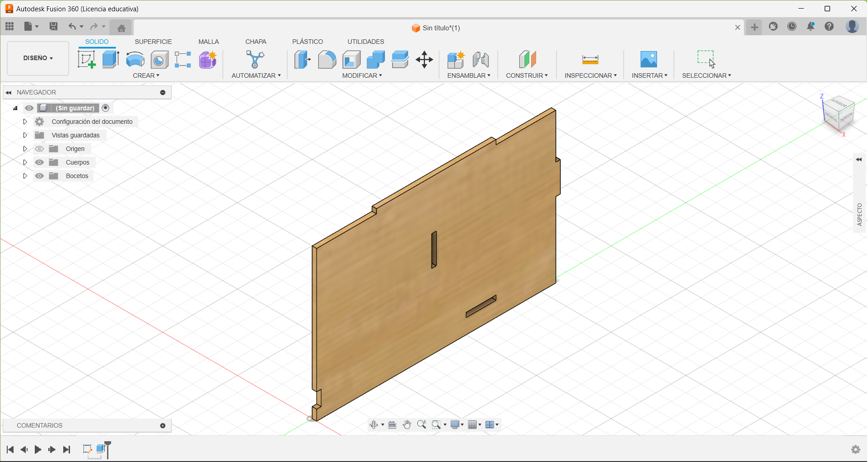Select the Combine bodies tool icon
Image resolution: width=868 pixels, height=462 pixels.
coord(376,60)
